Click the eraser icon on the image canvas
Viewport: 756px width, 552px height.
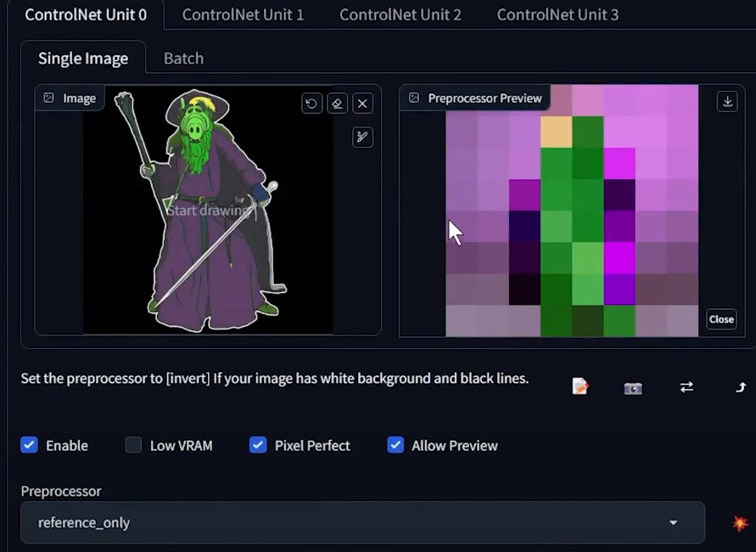click(337, 104)
